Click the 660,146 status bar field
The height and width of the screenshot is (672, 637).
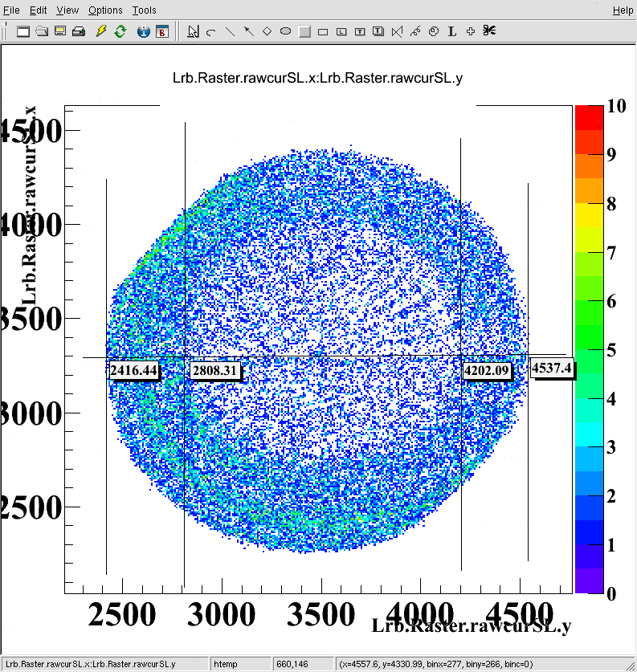[x=303, y=664]
